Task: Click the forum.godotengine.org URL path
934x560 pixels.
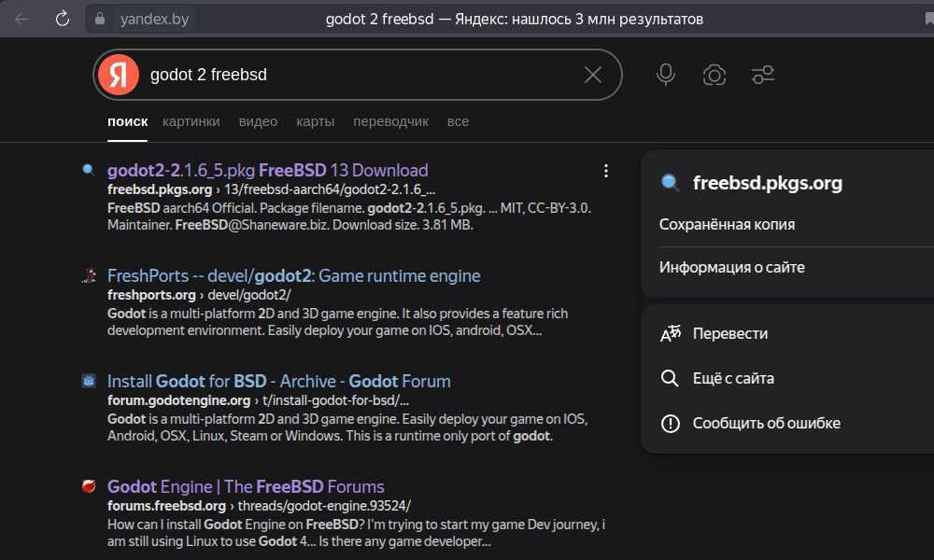Action: click(x=258, y=399)
